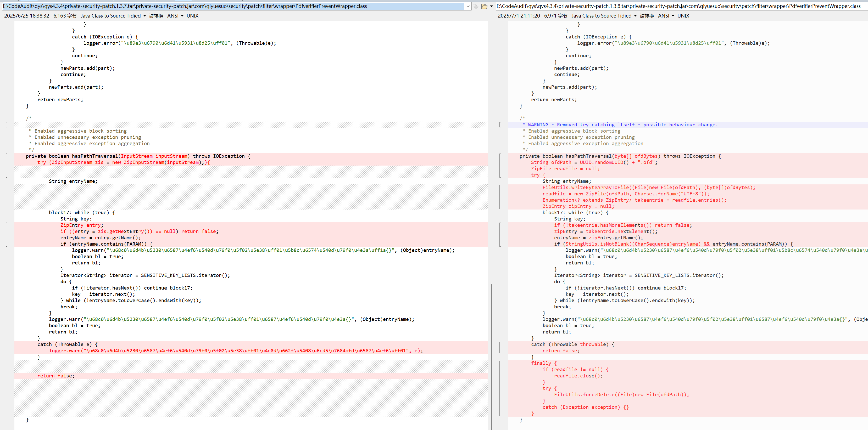Click the left pane UNIX line-ending label

[x=192, y=16]
